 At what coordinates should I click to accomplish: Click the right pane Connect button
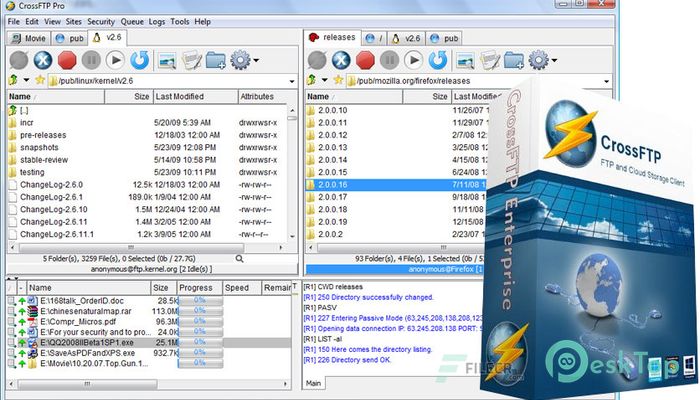tap(317, 60)
